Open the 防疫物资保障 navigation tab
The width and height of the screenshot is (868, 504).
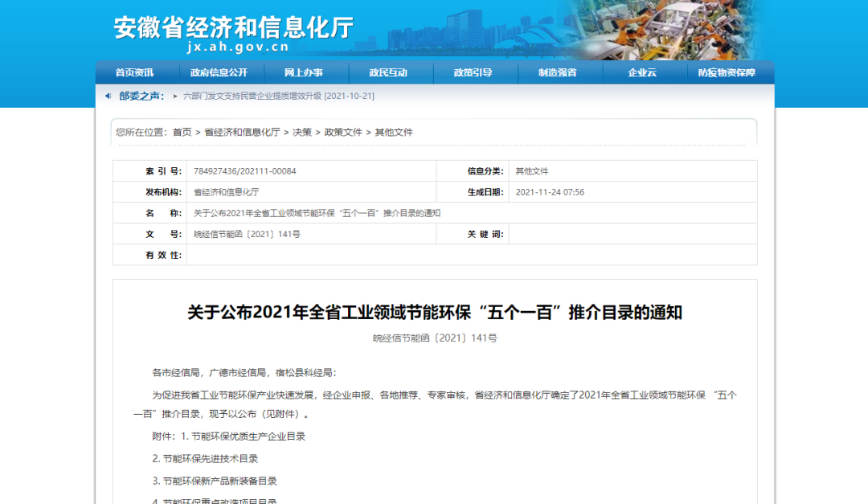point(727,72)
